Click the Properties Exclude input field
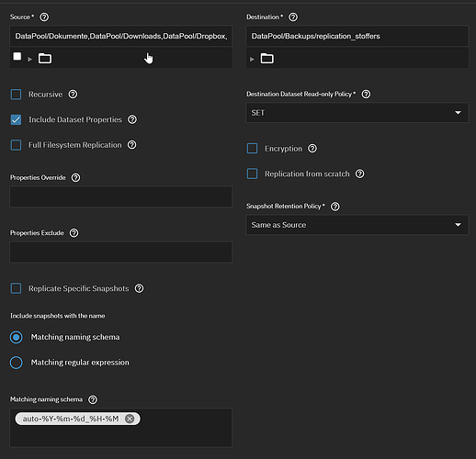This screenshot has width=476, height=459. point(121,252)
